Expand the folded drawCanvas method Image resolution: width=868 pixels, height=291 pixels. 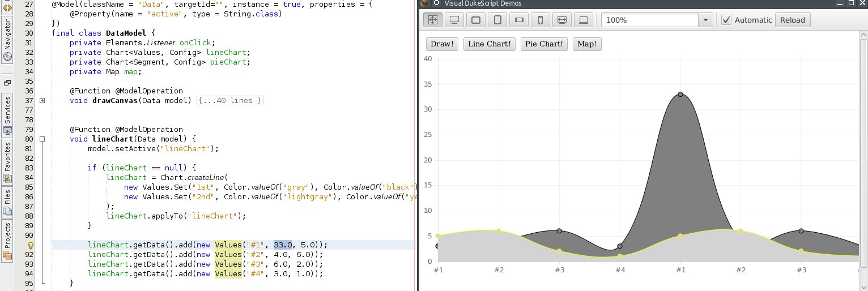pos(42,101)
